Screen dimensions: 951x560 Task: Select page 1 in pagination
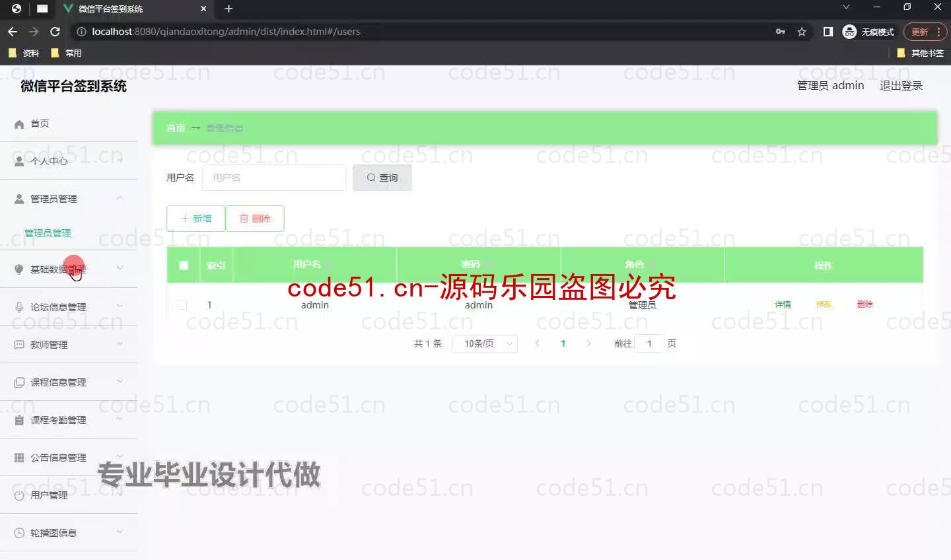point(563,343)
